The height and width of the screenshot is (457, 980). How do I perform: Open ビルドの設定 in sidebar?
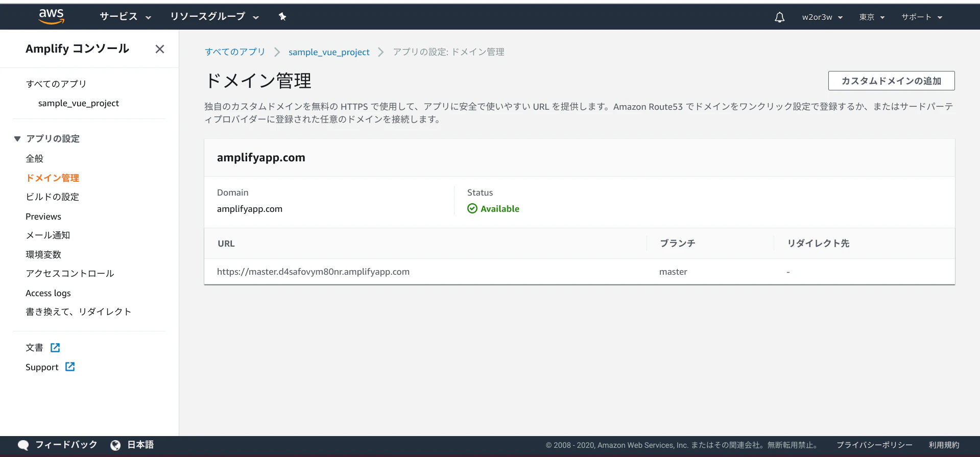[x=53, y=197]
